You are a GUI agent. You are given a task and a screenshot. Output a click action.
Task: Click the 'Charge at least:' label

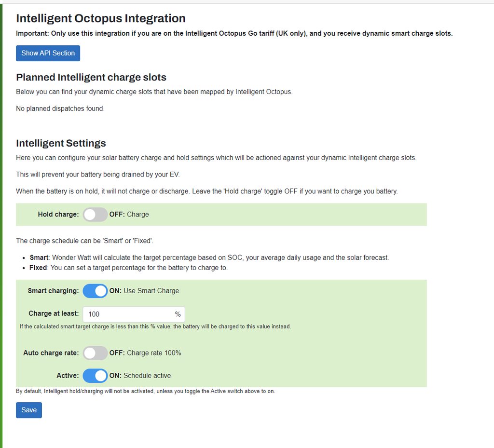(54, 314)
